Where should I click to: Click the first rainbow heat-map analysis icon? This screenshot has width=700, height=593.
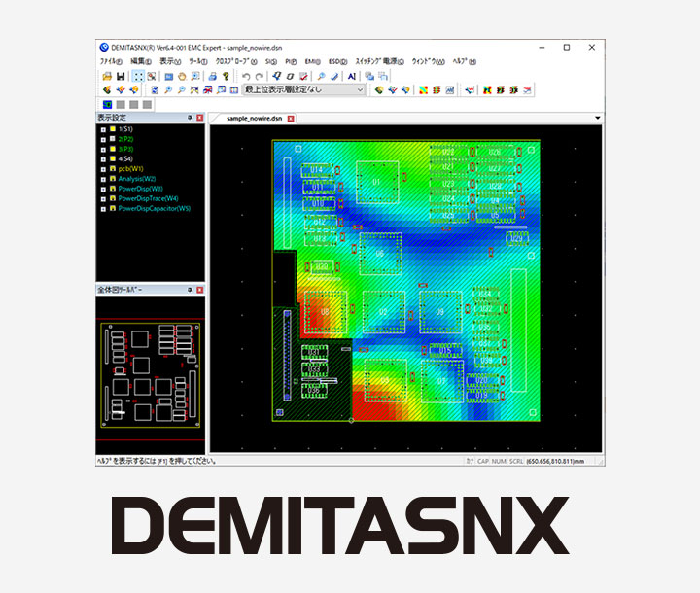pos(423,90)
